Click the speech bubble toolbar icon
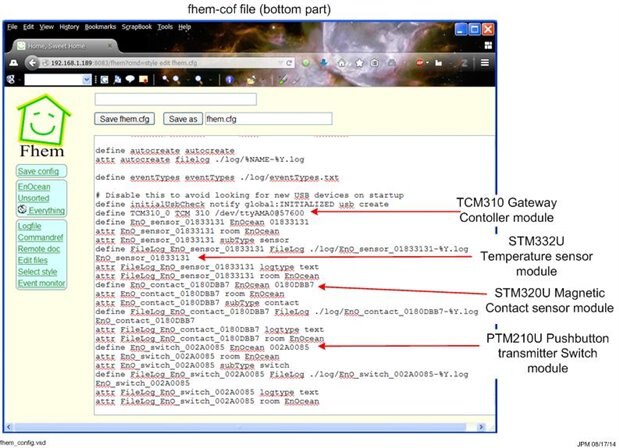619x448 pixels. tap(130, 79)
